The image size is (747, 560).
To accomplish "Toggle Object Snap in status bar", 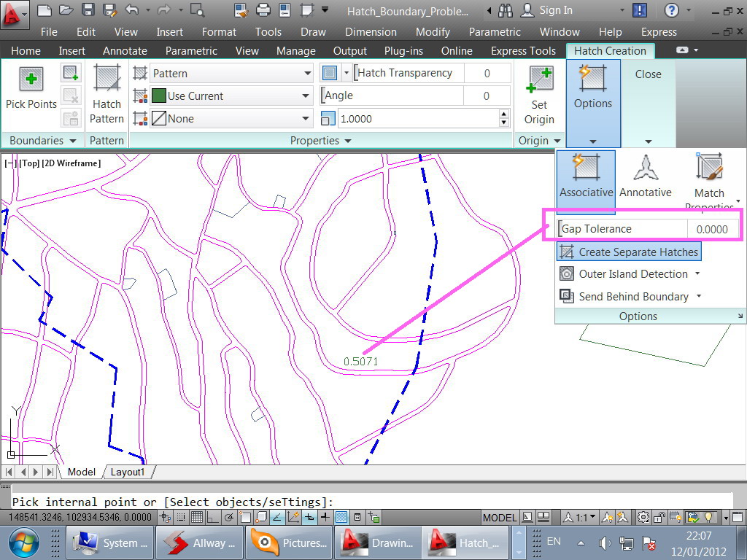I will [x=245, y=517].
